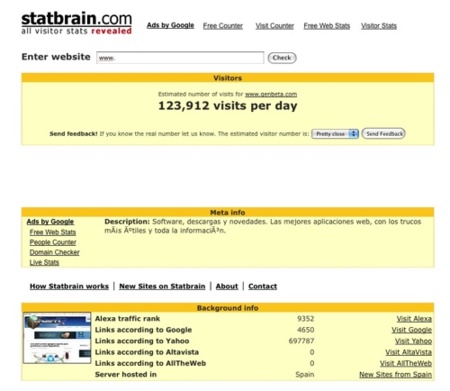Open New Sites on Statbrain page
The height and width of the screenshot is (391, 450).
click(162, 286)
